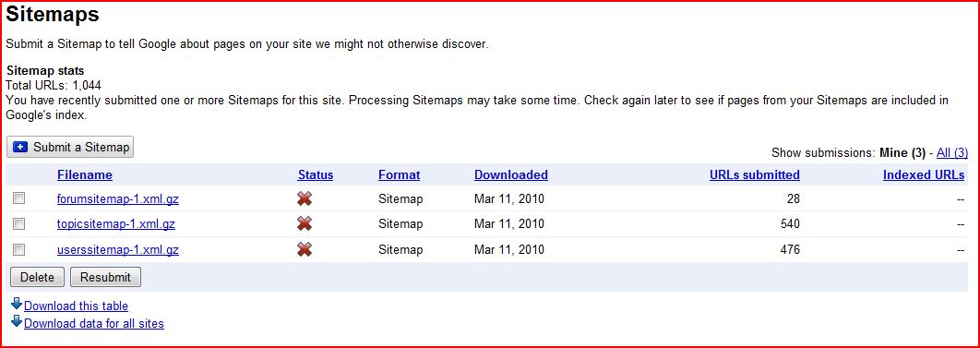This screenshot has height=348, width=980.
Task: Show All (3) submissions
Action: 952,152
